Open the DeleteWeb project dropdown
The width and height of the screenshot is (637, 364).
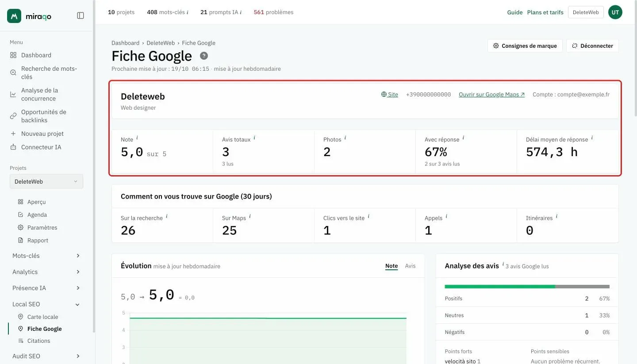click(46, 181)
